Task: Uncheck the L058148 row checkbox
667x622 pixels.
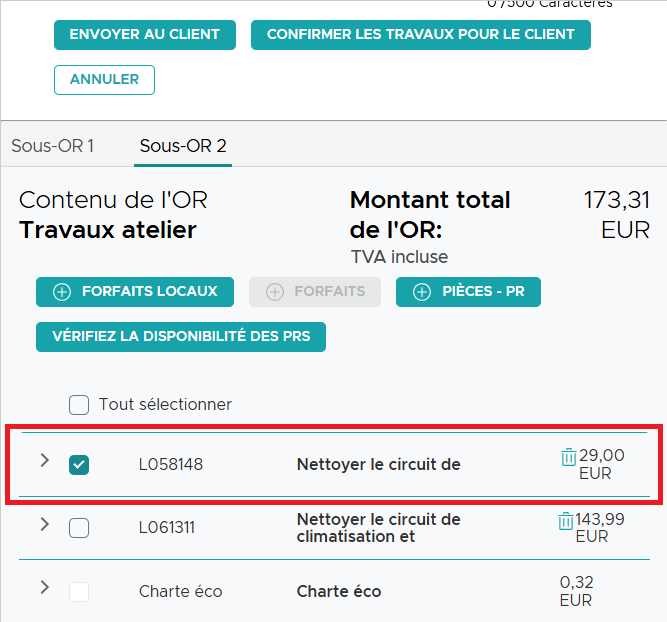Action: 79,465
